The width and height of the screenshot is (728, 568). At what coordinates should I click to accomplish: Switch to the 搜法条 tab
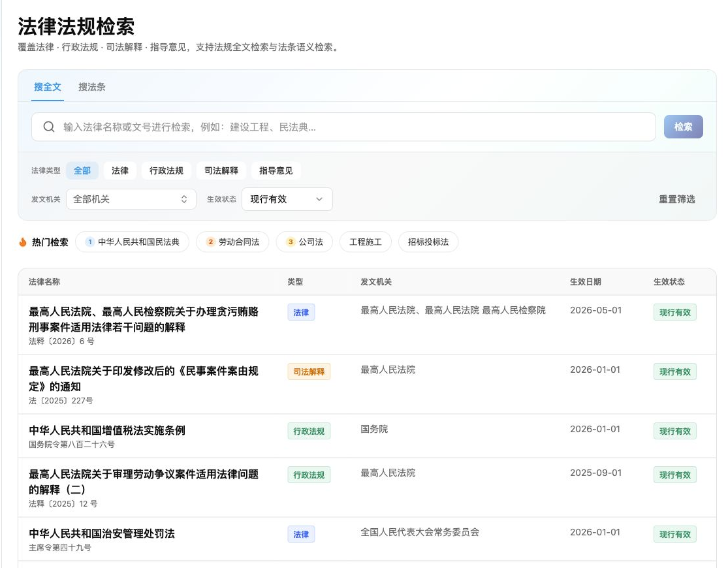pyautogui.click(x=92, y=87)
